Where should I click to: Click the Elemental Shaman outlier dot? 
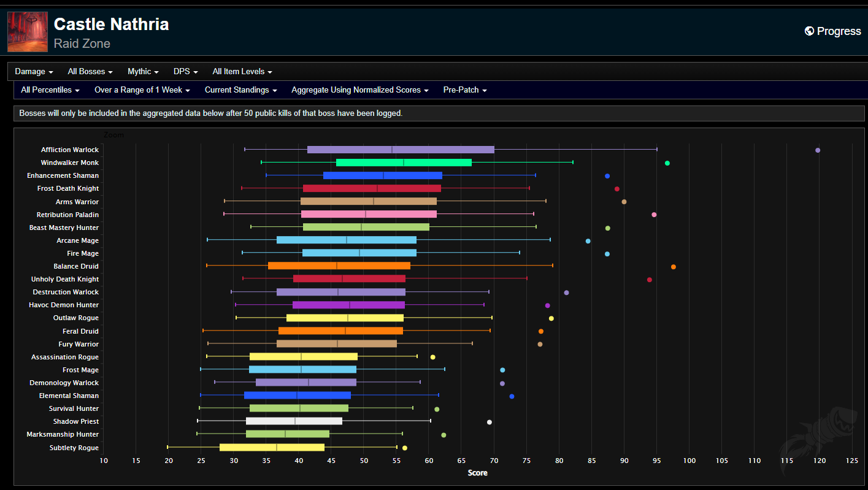click(512, 396)
